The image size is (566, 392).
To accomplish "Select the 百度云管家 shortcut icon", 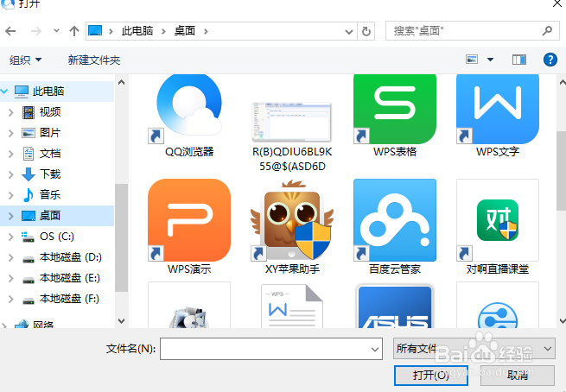I will [395, 220].
